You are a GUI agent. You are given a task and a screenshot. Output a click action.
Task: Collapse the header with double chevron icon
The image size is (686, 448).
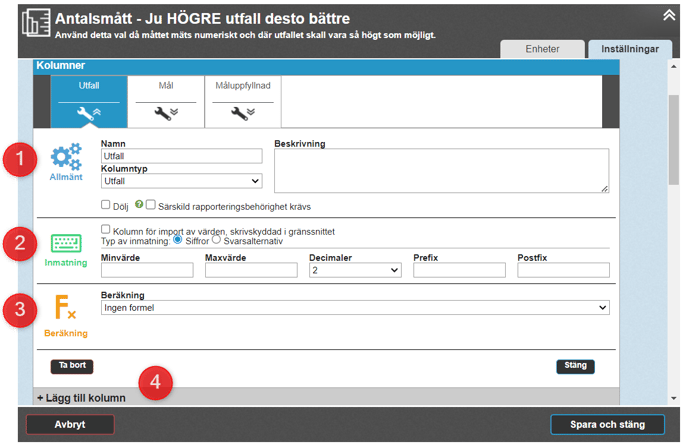[x=668, y=15]
